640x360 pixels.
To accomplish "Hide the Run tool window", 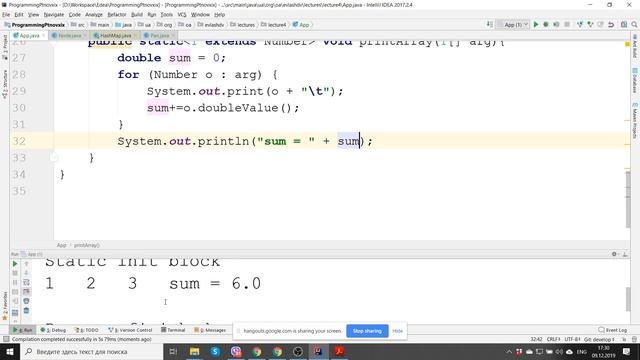I will click(x=625, y=254).
